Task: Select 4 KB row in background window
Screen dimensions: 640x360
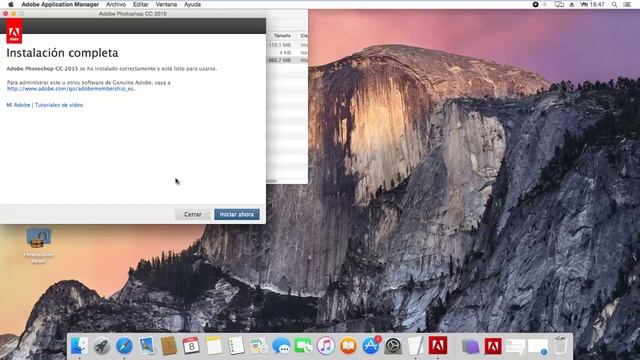Action: [x=287, y=53]
